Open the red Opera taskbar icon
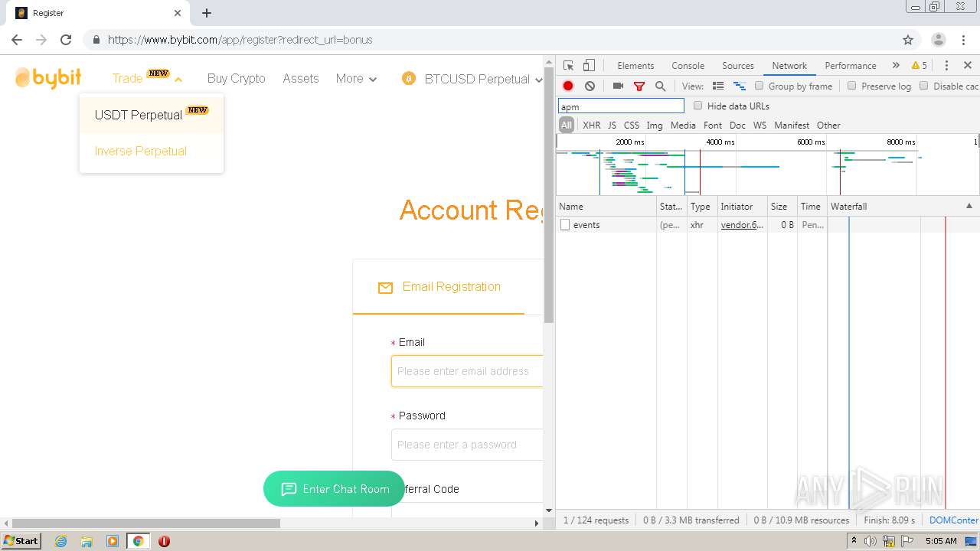The image size is (980, 551). coord(164,541)
